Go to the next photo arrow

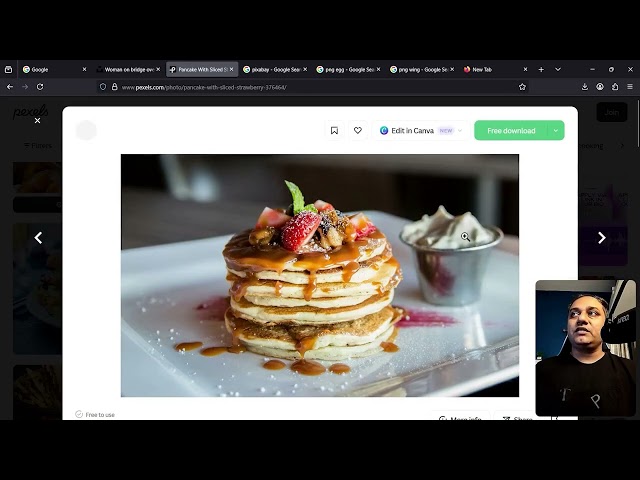602,238
